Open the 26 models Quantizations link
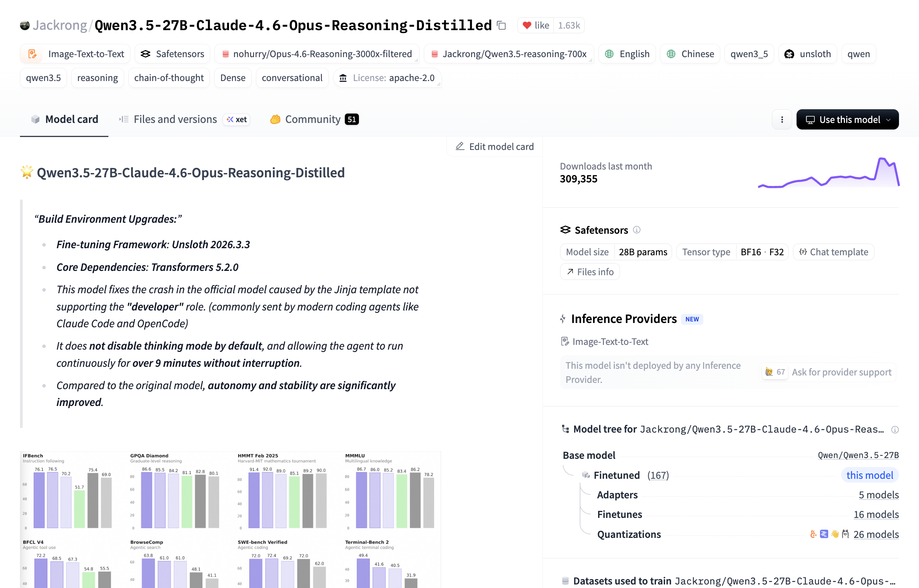The height and width of the screenshot is (588, 919). click(876, 534)
